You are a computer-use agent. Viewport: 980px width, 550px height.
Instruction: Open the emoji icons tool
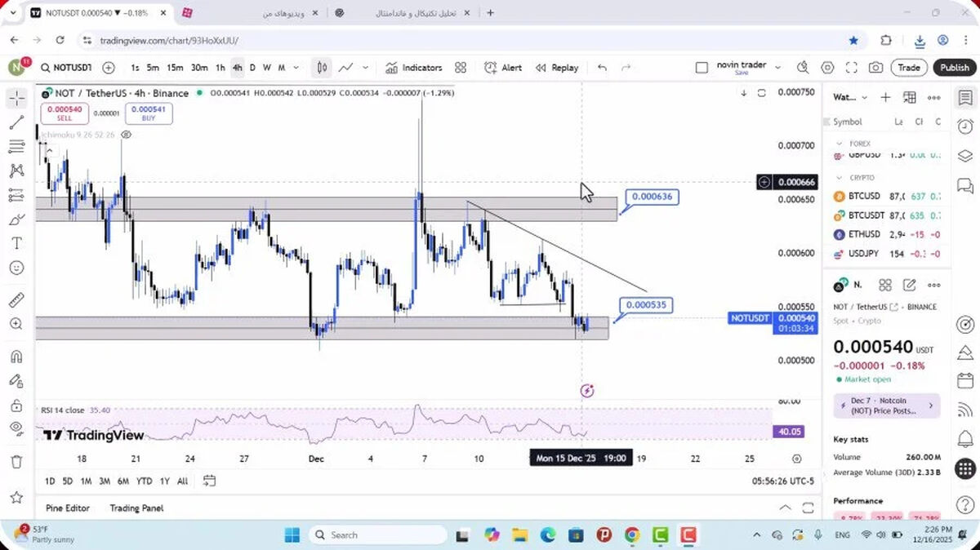16,268
